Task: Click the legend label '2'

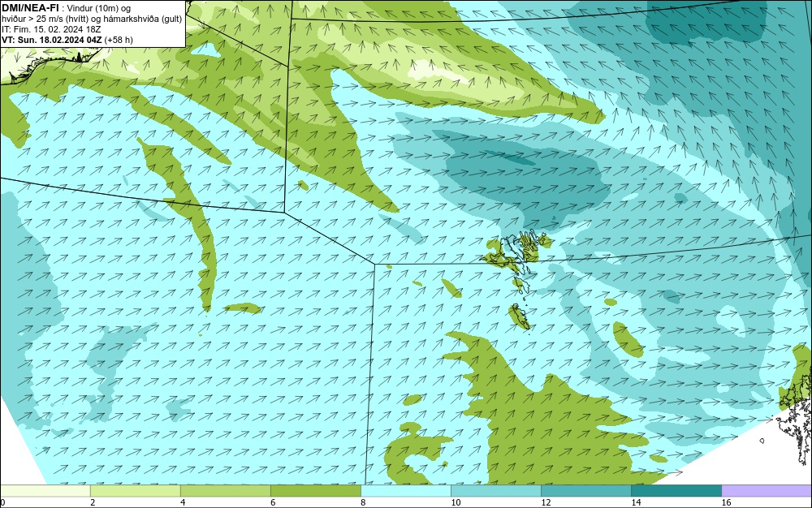Action: [93, 502]
